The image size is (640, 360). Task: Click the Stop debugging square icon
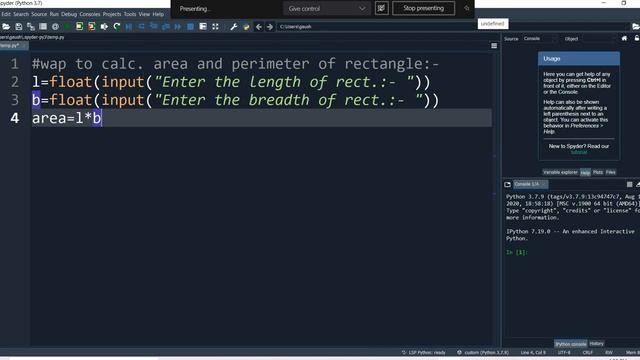pos(190,27)
